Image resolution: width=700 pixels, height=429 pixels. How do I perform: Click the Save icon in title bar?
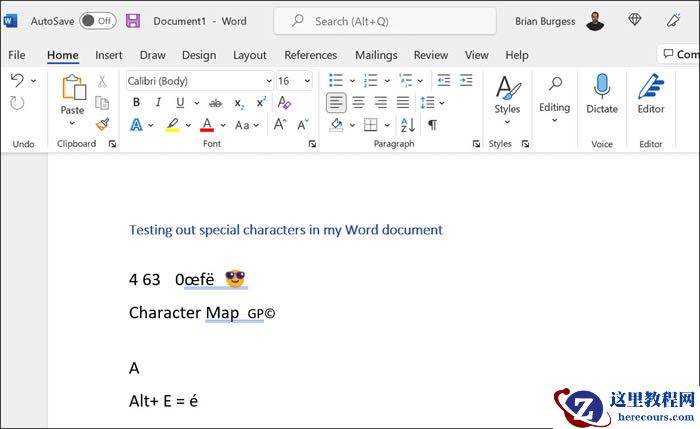click(x=133, y=20)
